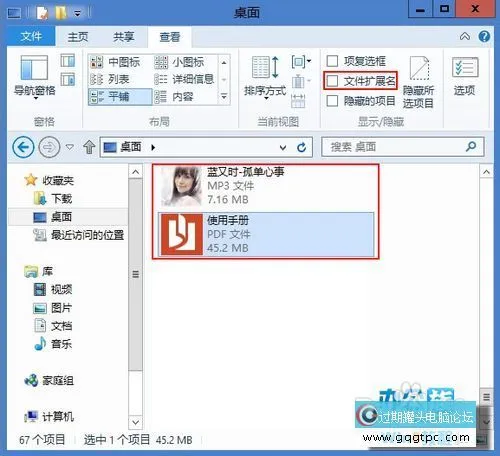This screenshot has width=500, height=456.
Task: Open the 排序方式 sort by dropdown
Action: tap(265, 77)
